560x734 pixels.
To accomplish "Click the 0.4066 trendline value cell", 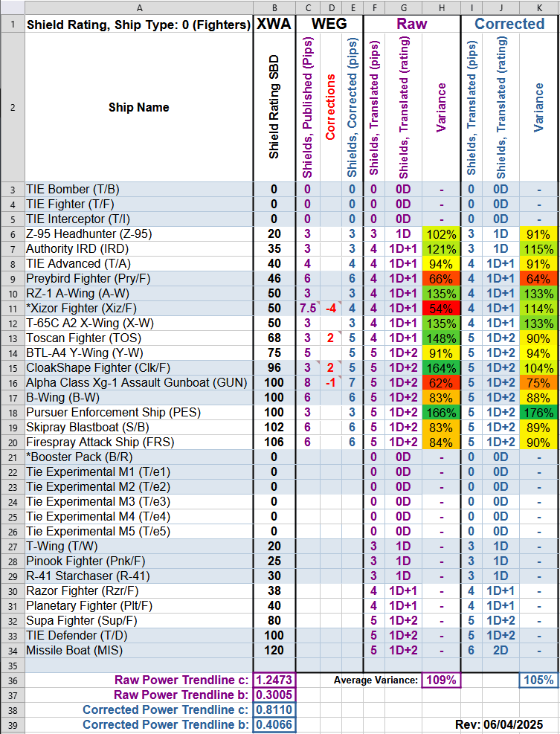I will tap(274, 725).
